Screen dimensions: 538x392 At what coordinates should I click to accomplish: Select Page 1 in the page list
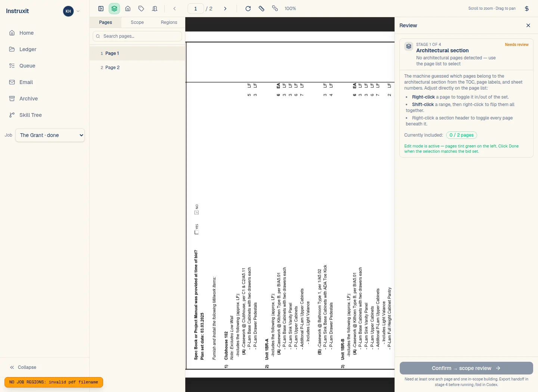[137, 53]
